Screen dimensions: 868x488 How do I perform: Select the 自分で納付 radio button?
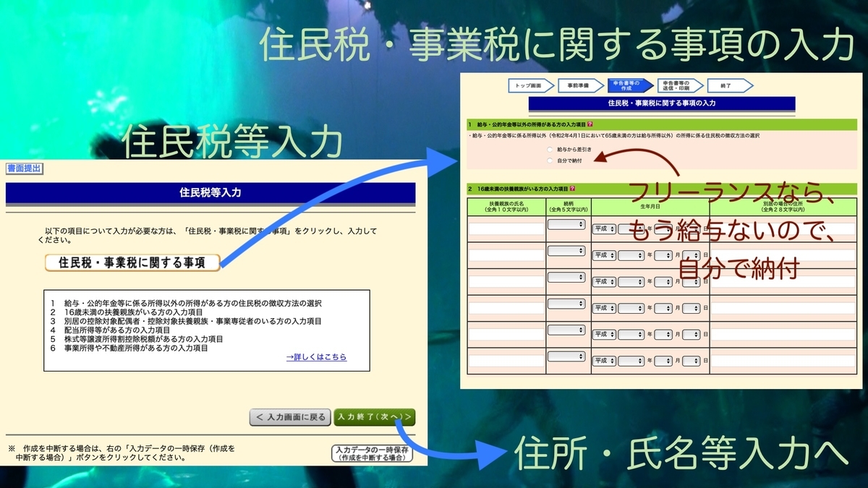[x=549, y=160]
